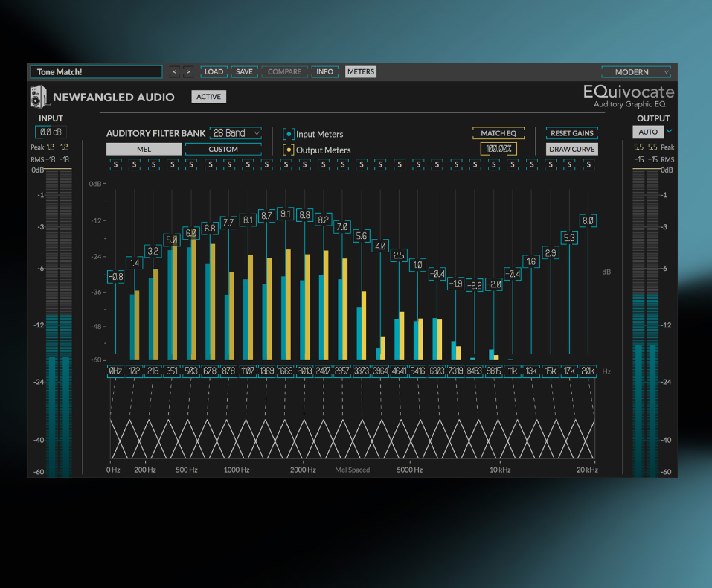712x588 pixels.
Task: Click the 0.0 dB input gain field
Action: click(x=51, y=132)
